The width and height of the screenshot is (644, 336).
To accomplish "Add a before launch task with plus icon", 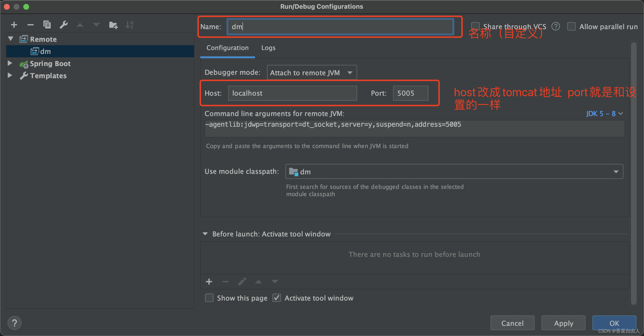I will 209,282.
